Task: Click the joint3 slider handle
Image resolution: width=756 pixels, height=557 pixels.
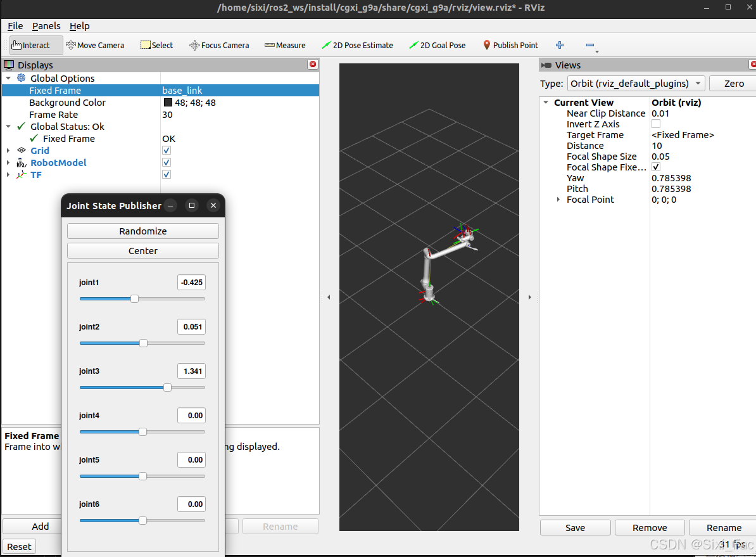Action: (x=167, y=388)
